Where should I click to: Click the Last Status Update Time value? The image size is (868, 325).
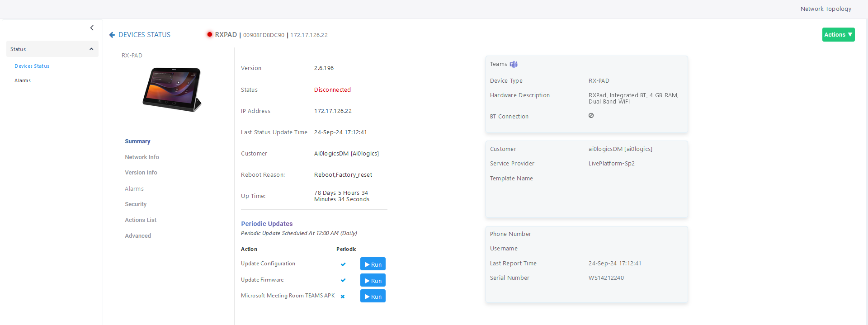340,132
